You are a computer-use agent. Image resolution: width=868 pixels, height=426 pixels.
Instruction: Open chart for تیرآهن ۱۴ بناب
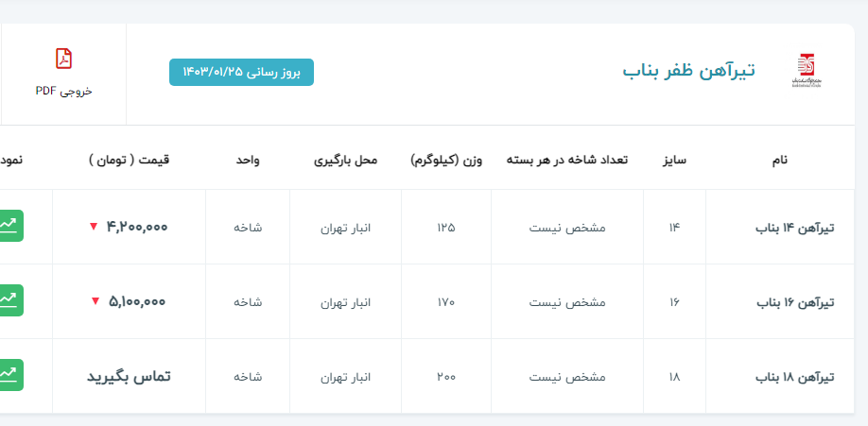tap(9, 226)
